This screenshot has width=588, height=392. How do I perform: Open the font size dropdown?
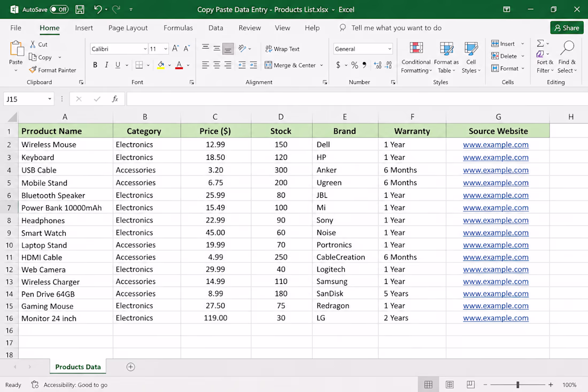pos(165,49)
